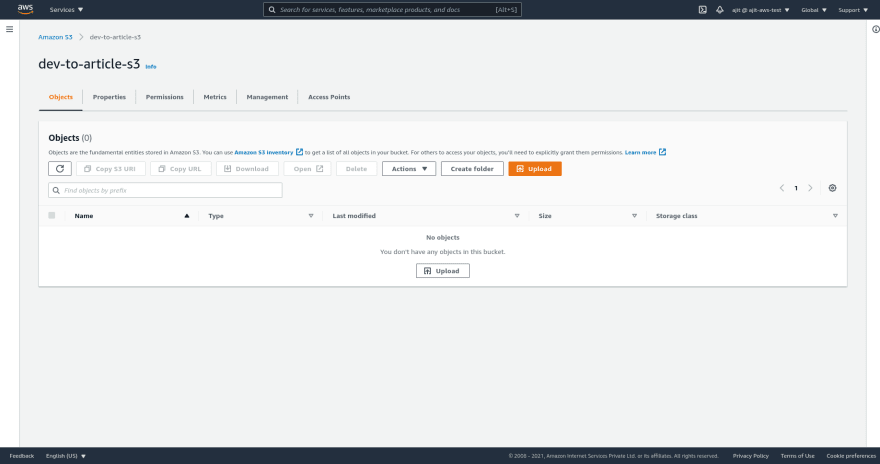Expand the Support menu
880x464 pixels.
(853, 10)
